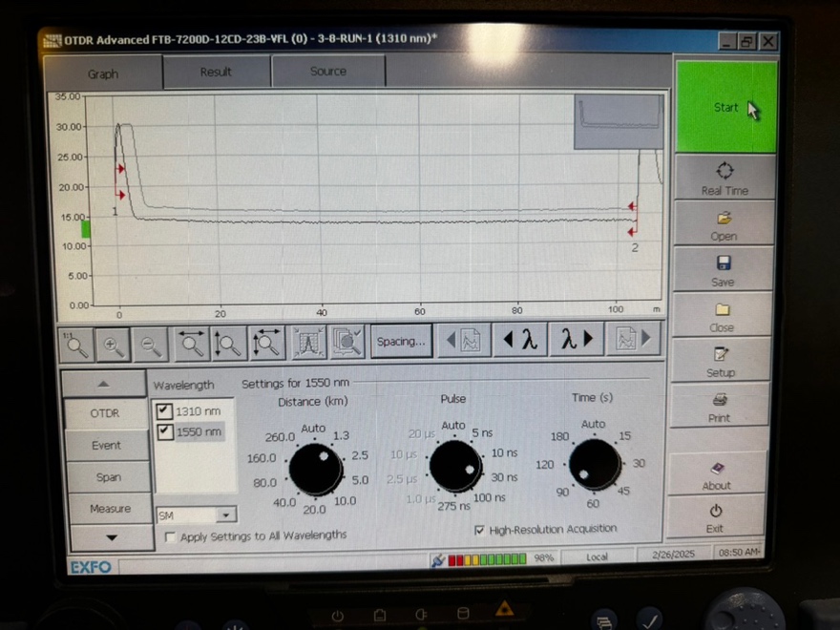The image size is (840, 630).
Task: Uncheck the 1310 nm wavelength
Action: coord(164,411)
